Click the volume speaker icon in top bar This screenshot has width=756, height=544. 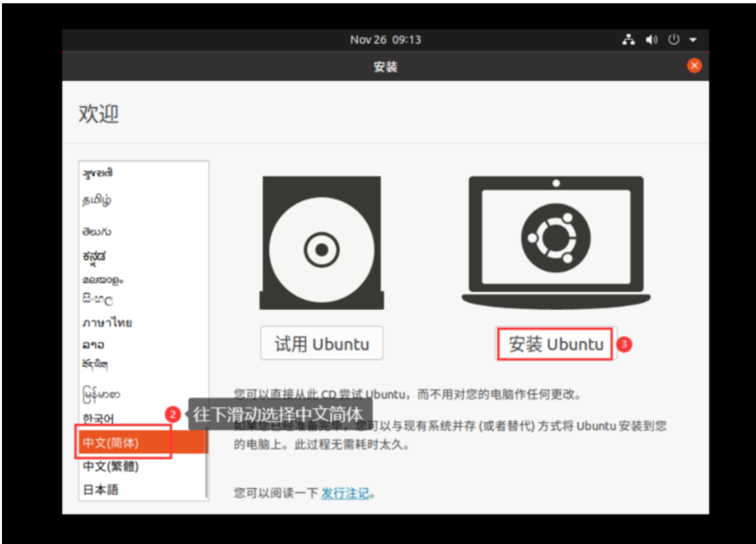coord(651,39)
